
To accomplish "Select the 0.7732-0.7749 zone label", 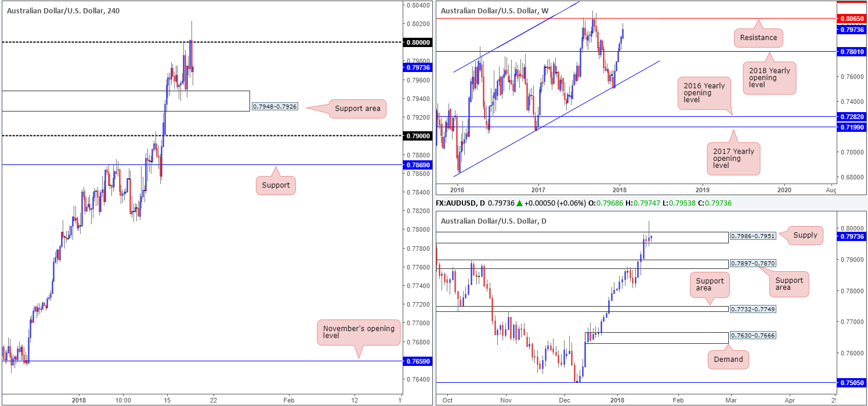I will 752,309.
